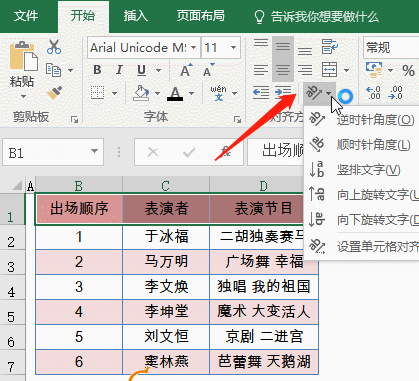The width and height of the screenshot is (419, 381).
Task: Click the Cancel X in formula bar
Action: click(x=153, y=153)
